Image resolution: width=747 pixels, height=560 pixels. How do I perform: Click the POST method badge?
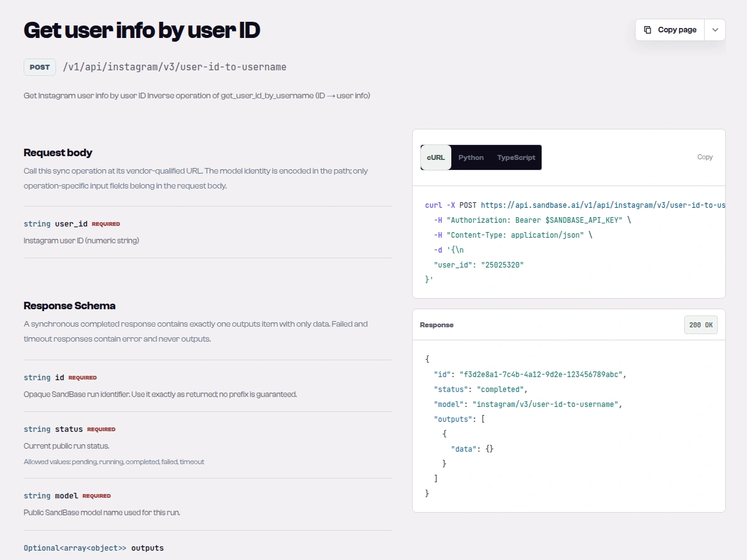[40, 67]
